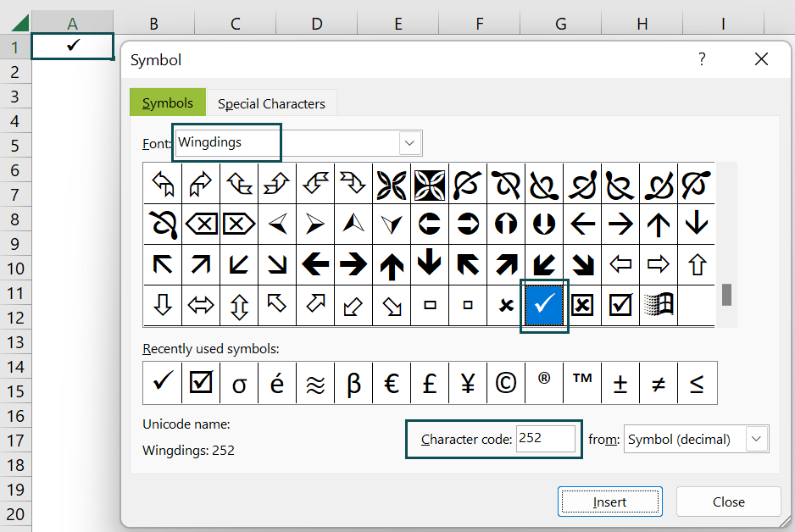Pick copyright © in recently used symbols

(x=506, y=383)
